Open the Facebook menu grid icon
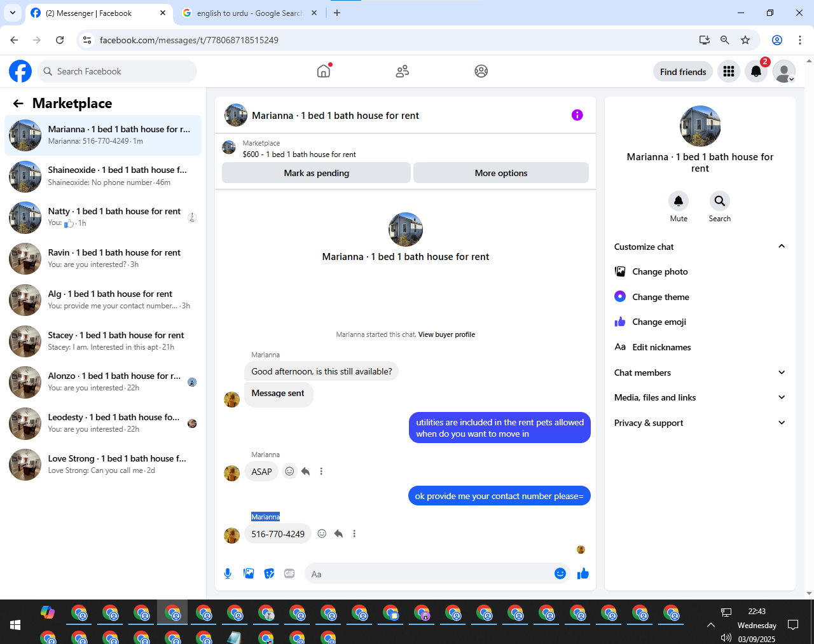 pos(729,71)
